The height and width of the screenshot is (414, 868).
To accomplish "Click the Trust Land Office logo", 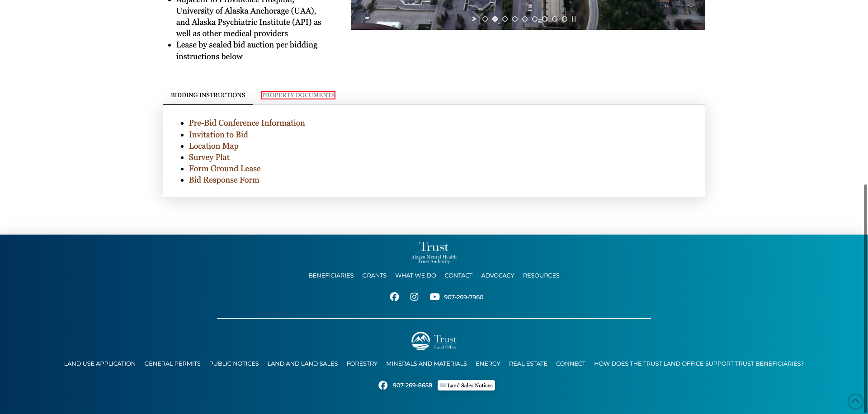I will tap(434, 340).
